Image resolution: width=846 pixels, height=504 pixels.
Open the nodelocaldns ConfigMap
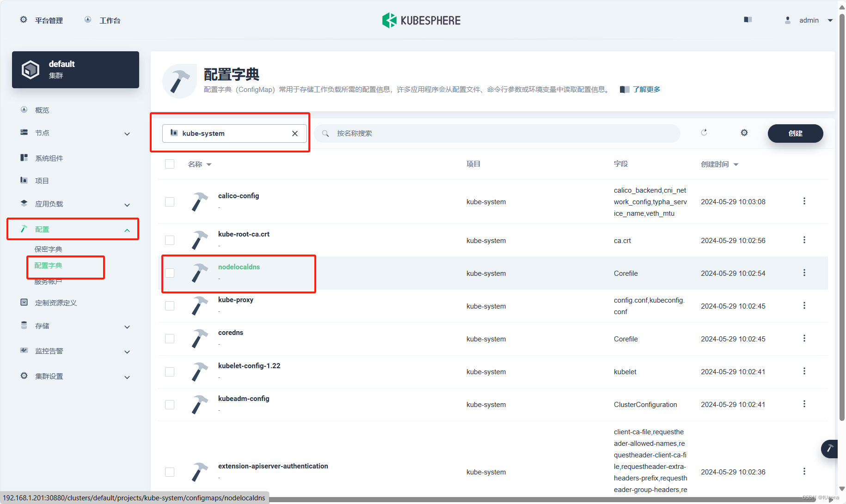click(239, 267)
